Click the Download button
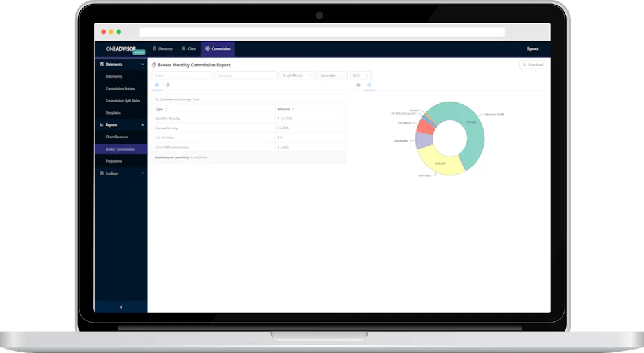644x353 pixels. pos(533,65)
